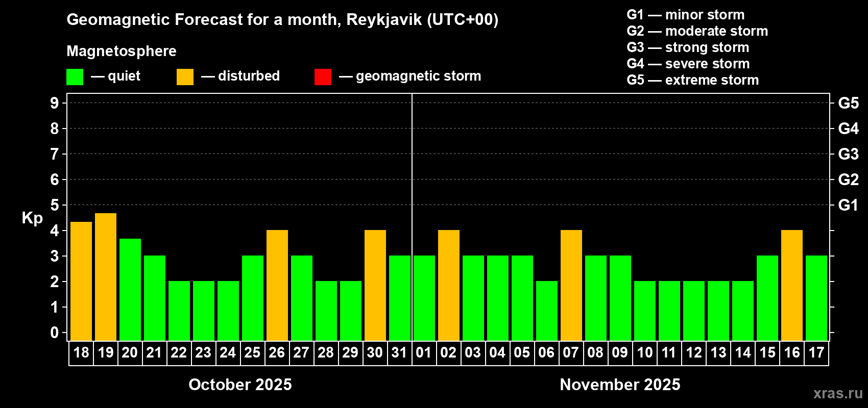The height and width of the screenshot is (408, 868).
Task: Select the October 20 green bar
Action: (130, 290)
